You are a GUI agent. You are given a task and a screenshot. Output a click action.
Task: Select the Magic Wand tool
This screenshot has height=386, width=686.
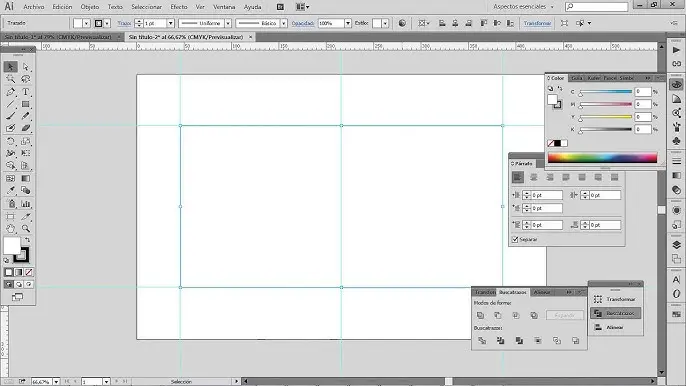pos(10,79)
